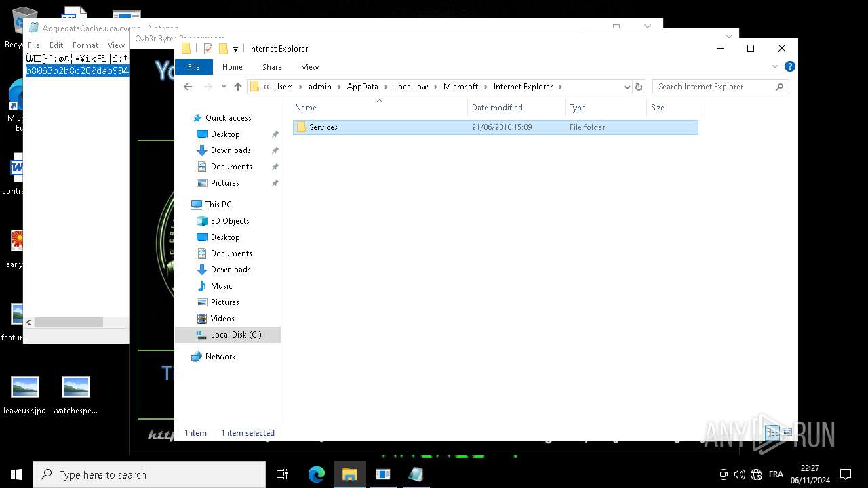Open Notepad View menu
Image resolution: width=868 pixels, height=488 pixels.
pyautogui.click(x=116, y=45)
